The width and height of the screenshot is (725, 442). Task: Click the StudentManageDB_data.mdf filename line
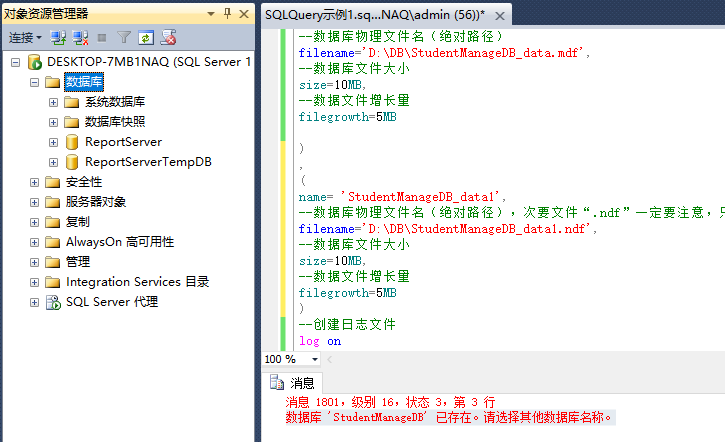pos(444,53)
